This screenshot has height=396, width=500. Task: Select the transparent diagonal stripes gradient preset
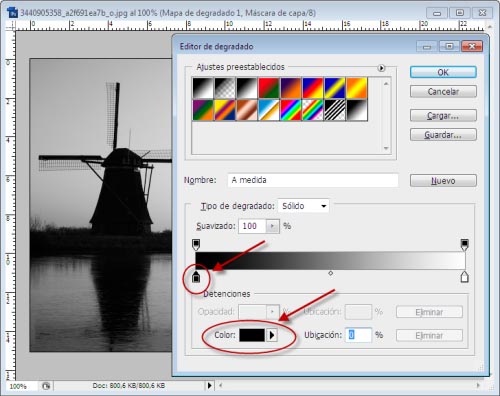point(335,110)
